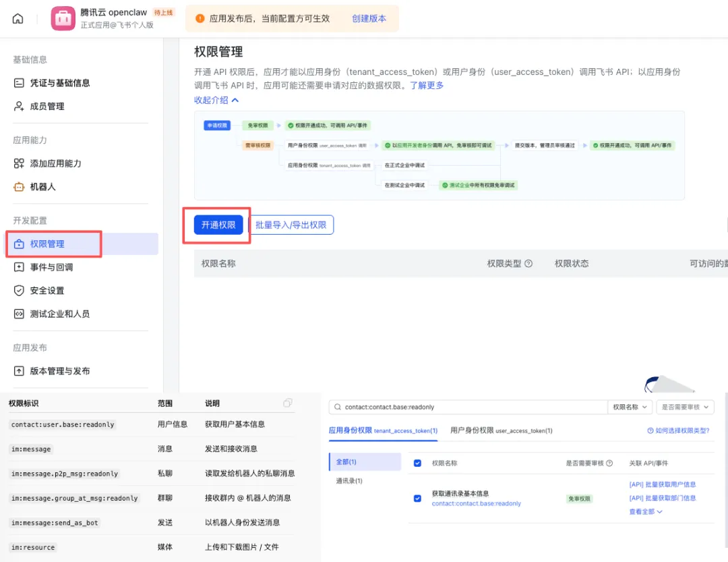The width and height of the screenshot is (728, 562).
Task: Collapse the 收起介绍 section
Action: point(216,100)
